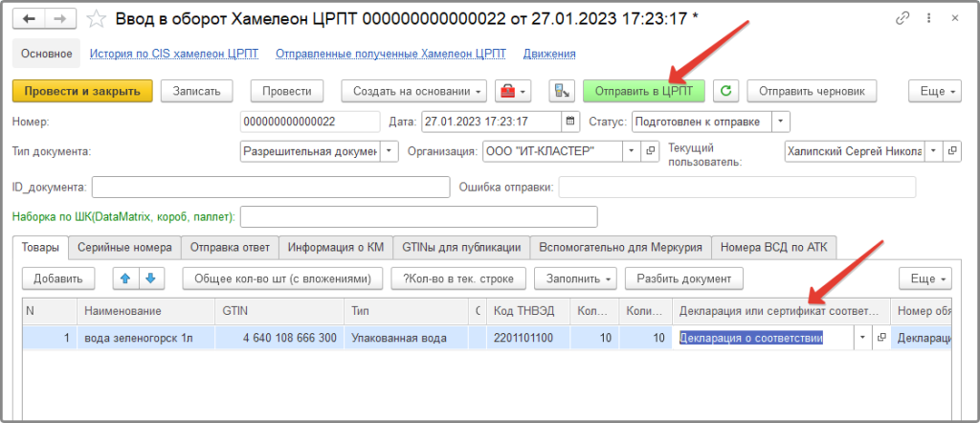980x423 pixels.
Task: Expand the Текущий пользователь dropdown arrow
Action: click(934, 151)
